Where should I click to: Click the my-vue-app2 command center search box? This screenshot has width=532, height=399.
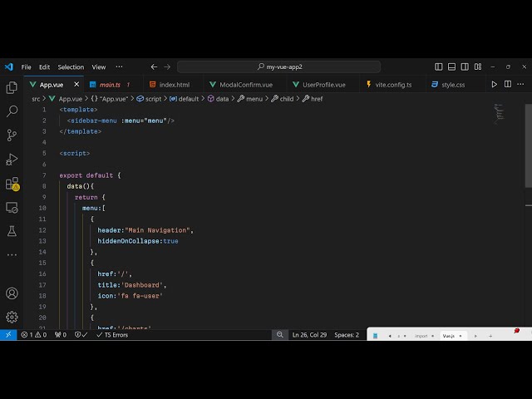click(x=278, y=66)
